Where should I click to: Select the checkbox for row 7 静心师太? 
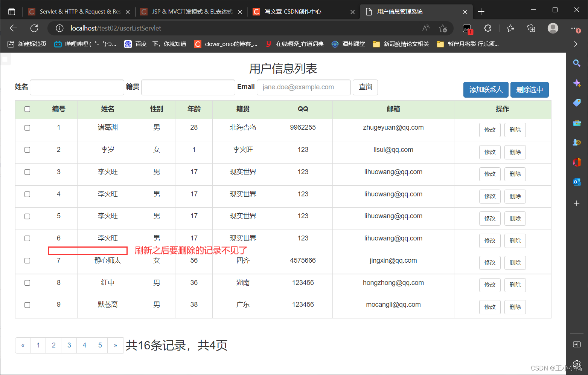point(27,261)
